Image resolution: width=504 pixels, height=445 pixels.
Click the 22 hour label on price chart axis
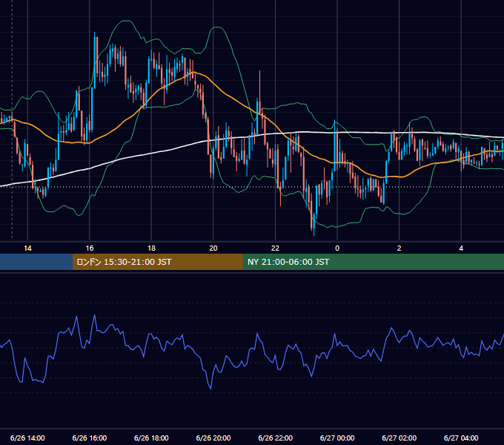275,248
